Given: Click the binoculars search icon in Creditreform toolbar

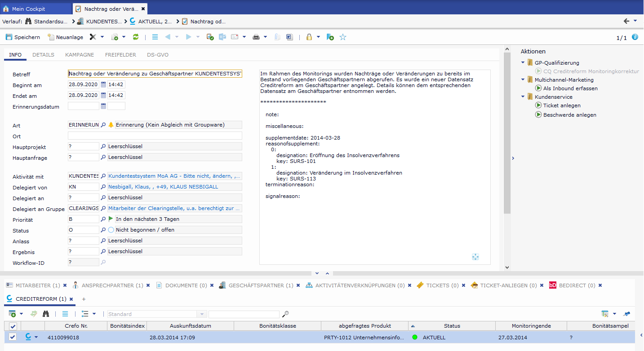Looking at the screenshot, I should [x=46, y=314].
